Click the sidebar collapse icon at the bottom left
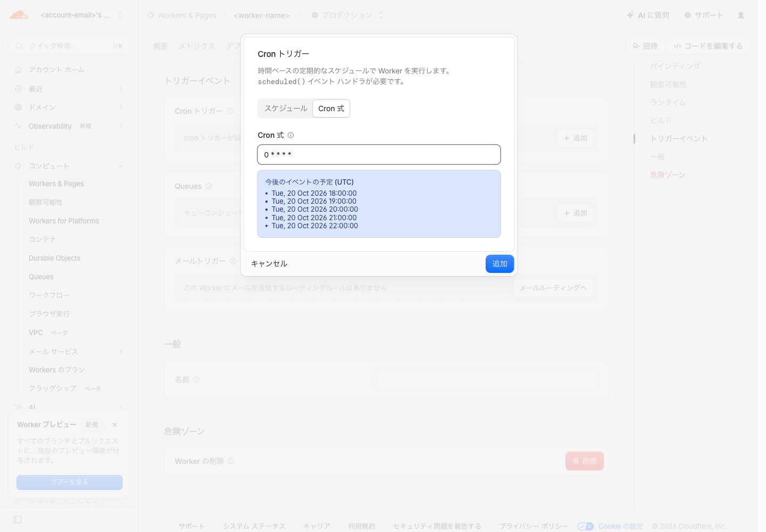Screen dimensions: 766x532 [x=18, y=519]
